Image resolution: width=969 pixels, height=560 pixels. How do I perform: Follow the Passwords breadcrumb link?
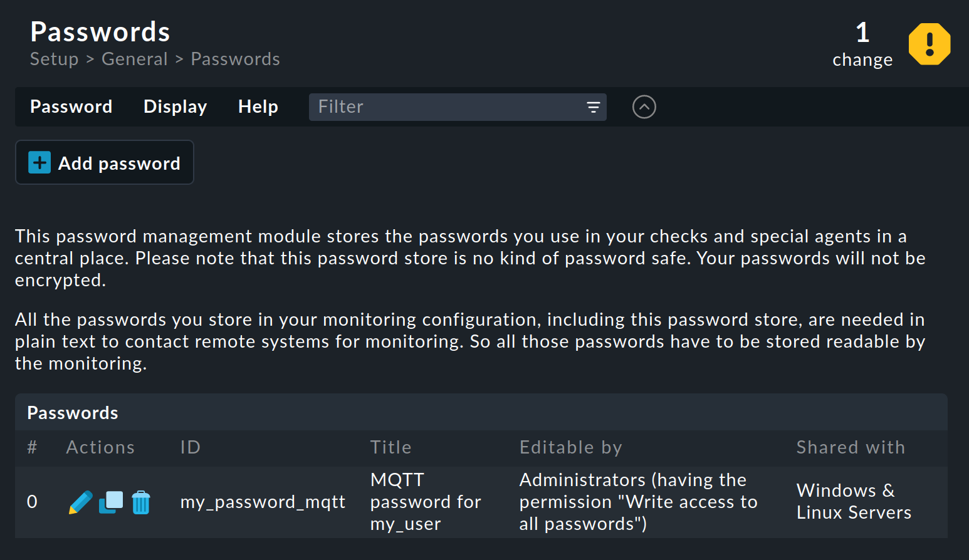(235, 58)
